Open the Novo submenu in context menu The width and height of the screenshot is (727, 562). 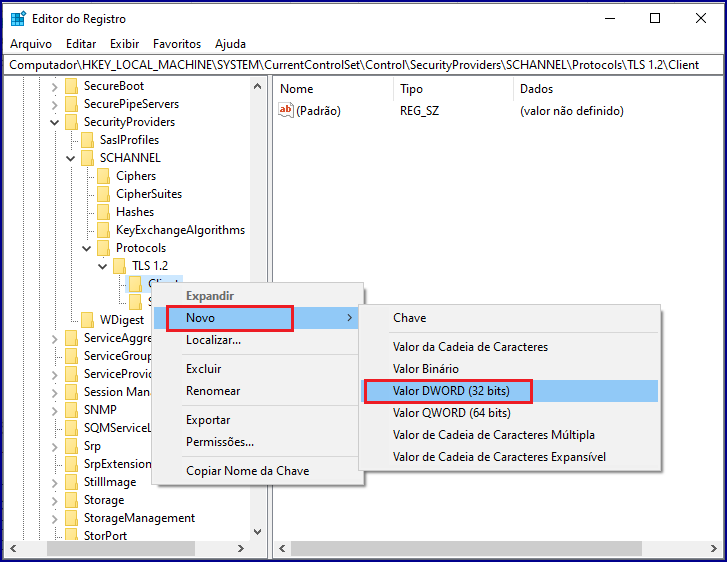[256, 318]
